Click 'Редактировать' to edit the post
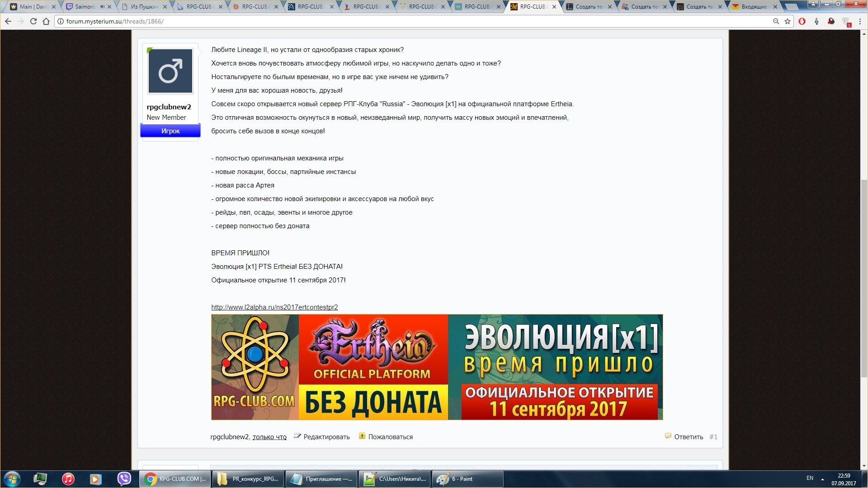The image size is (868, 488). (326, 437)
